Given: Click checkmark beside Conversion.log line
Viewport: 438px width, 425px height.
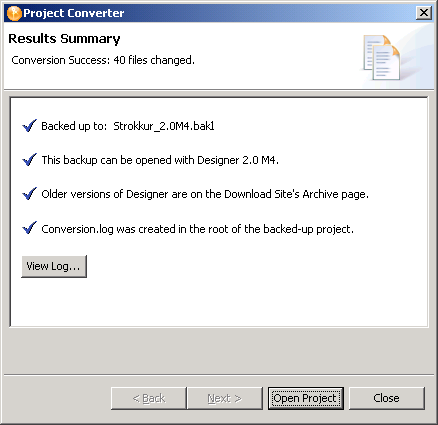Looking at the screenshot, I should click(29, 228).
